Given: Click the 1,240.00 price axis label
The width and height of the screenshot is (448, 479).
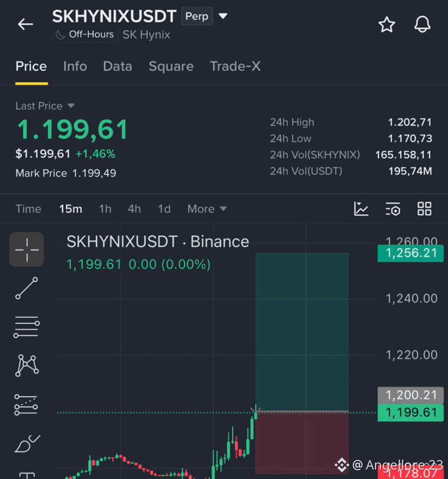Looking at the screenshot, I should point(411,298).
